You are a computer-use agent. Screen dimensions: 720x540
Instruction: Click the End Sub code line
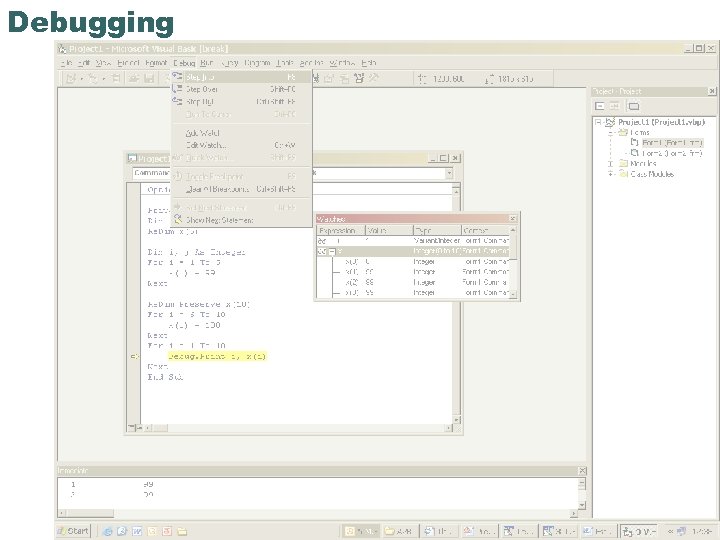click(165, 377)
